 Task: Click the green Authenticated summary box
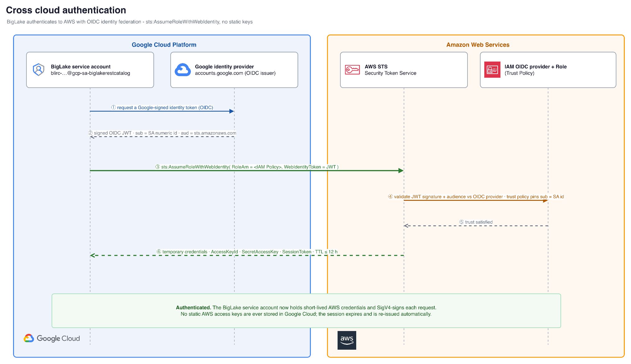pos(306,311)
